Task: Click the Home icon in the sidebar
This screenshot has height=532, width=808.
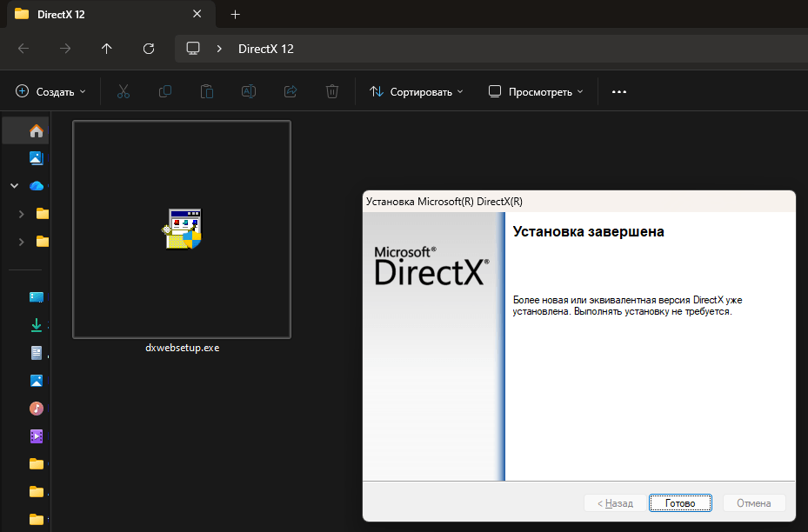Action: tap(37, 131)
